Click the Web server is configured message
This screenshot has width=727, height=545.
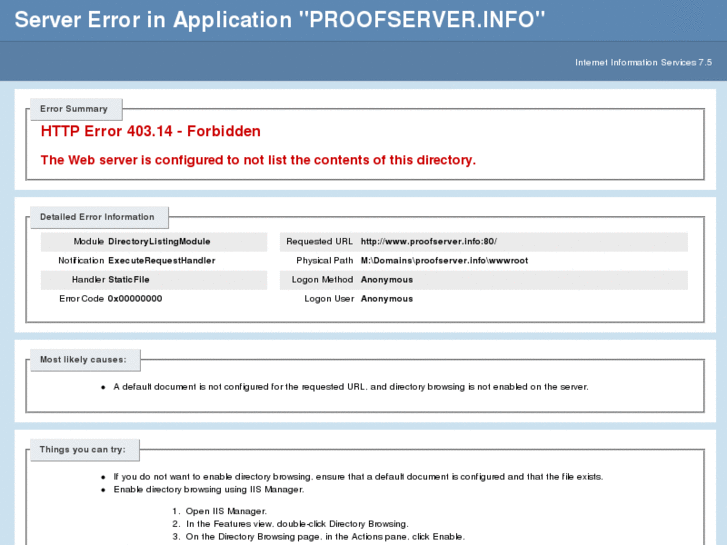click(x=258, y=160)
